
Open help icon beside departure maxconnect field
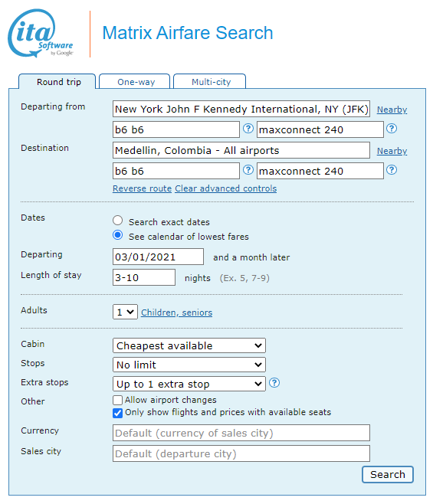point(391,129)
